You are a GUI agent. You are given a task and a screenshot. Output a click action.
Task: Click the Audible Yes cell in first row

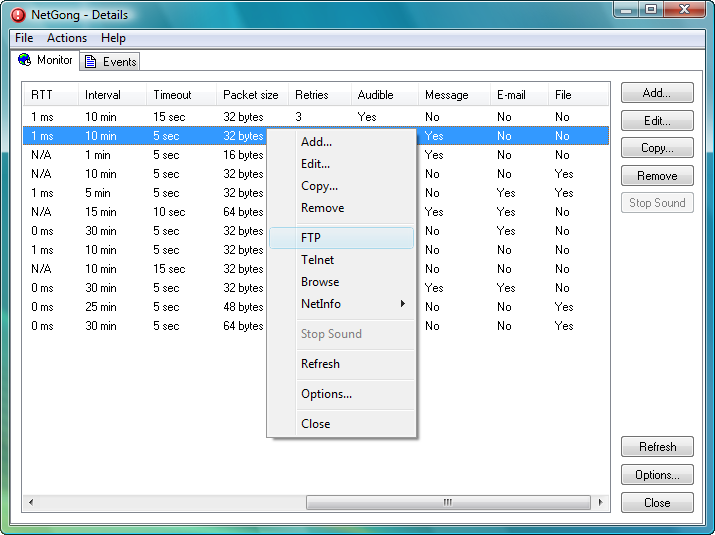[x=367, y=117]
